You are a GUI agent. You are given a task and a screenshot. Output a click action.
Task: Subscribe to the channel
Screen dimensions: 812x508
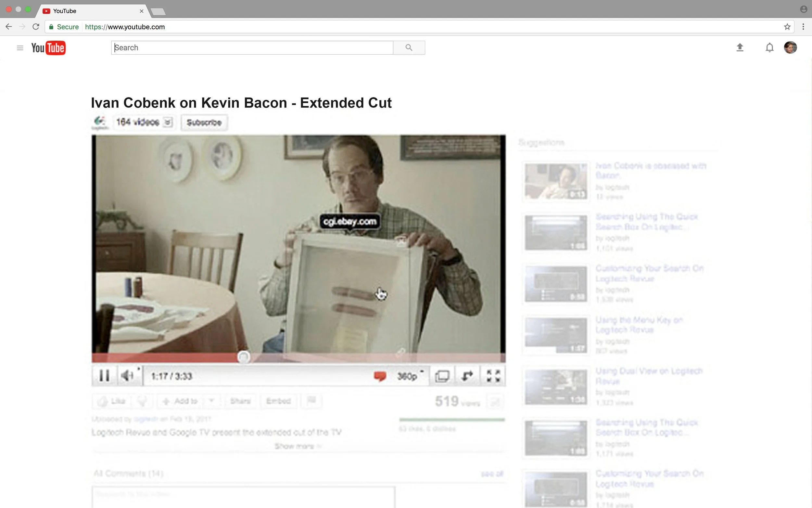point(204,122)
